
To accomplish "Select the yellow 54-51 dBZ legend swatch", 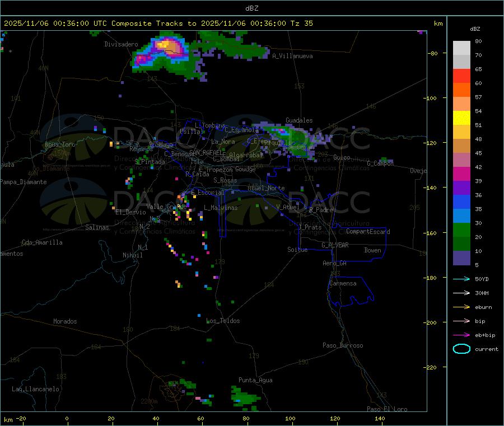I will tap(461, 118).
